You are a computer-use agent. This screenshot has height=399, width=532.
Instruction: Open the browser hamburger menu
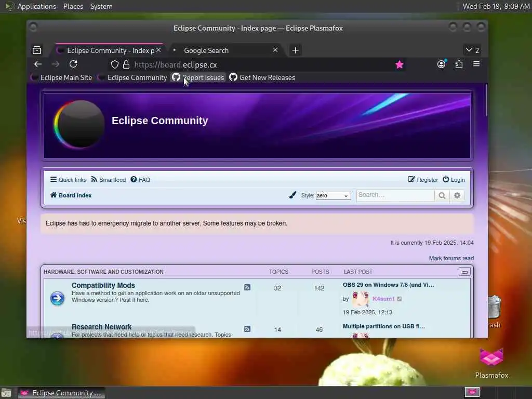click(476, 64)
